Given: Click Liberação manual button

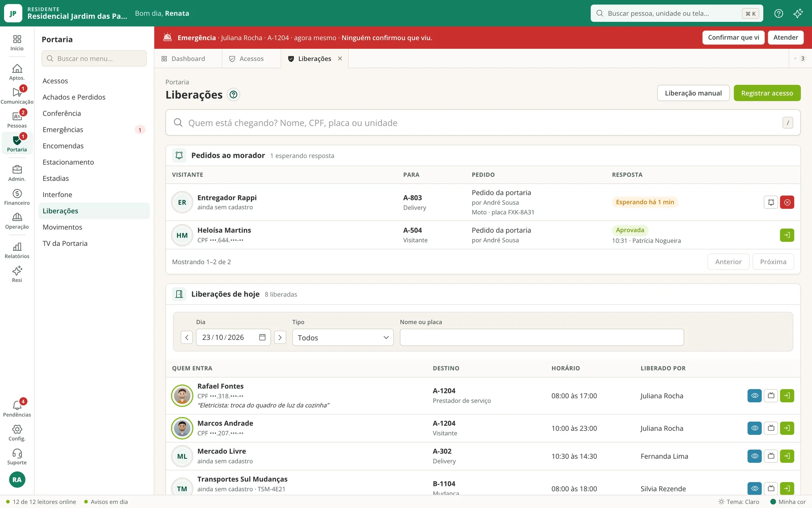Looking at the screenshot, I should tap(693, 93).
